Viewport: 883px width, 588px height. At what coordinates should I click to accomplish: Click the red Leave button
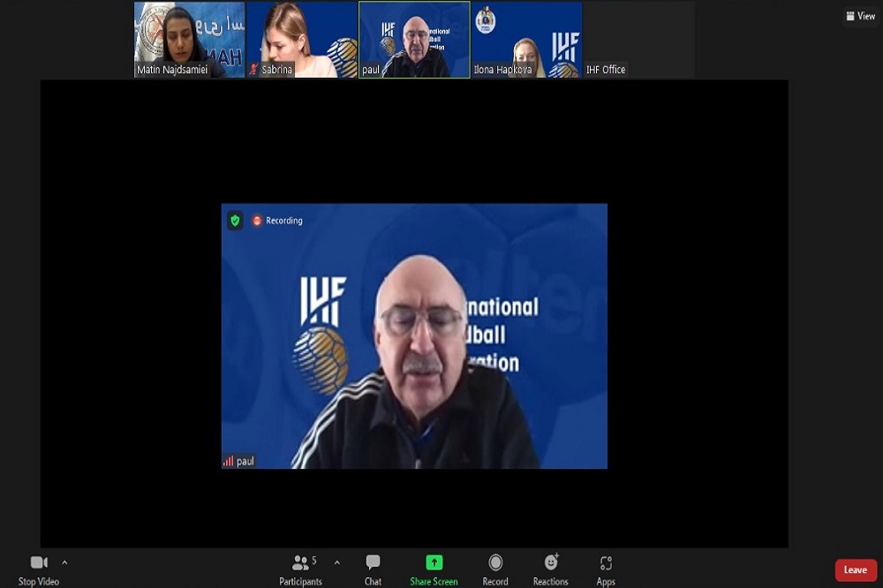click(x=856, y=570)
